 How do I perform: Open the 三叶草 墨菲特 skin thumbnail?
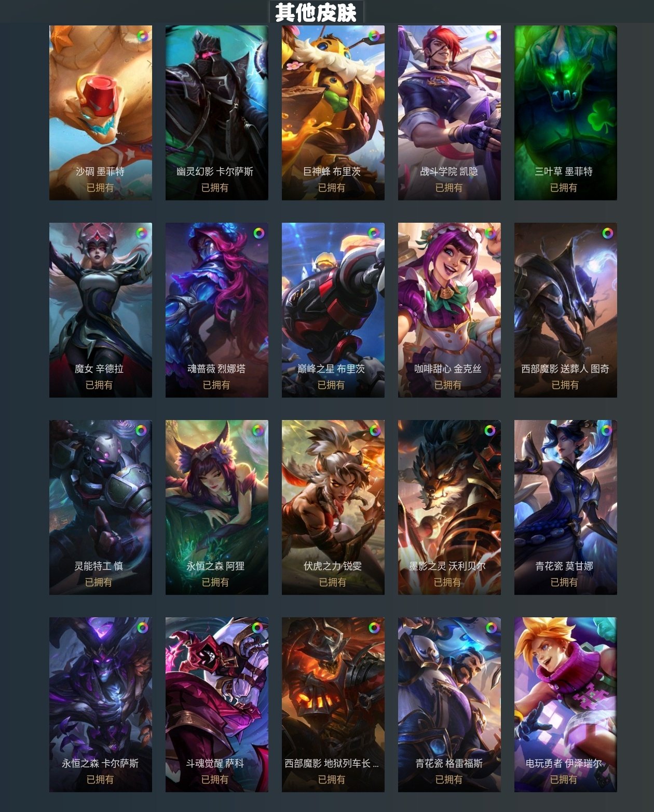[x=566, y=113]
